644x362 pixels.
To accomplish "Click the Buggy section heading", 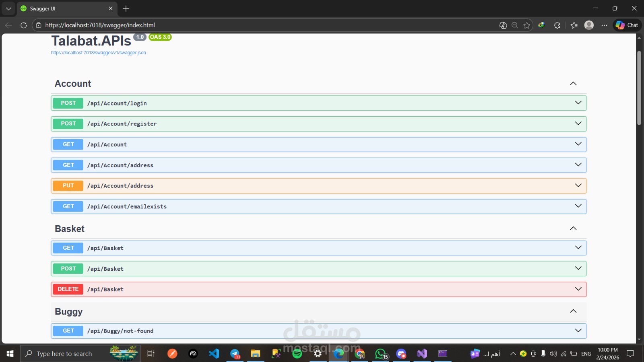I will [x=69, y=312].
